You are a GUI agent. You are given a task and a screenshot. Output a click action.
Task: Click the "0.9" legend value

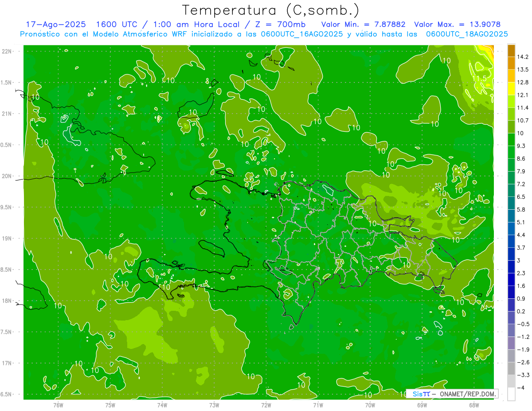click(521, 298)
